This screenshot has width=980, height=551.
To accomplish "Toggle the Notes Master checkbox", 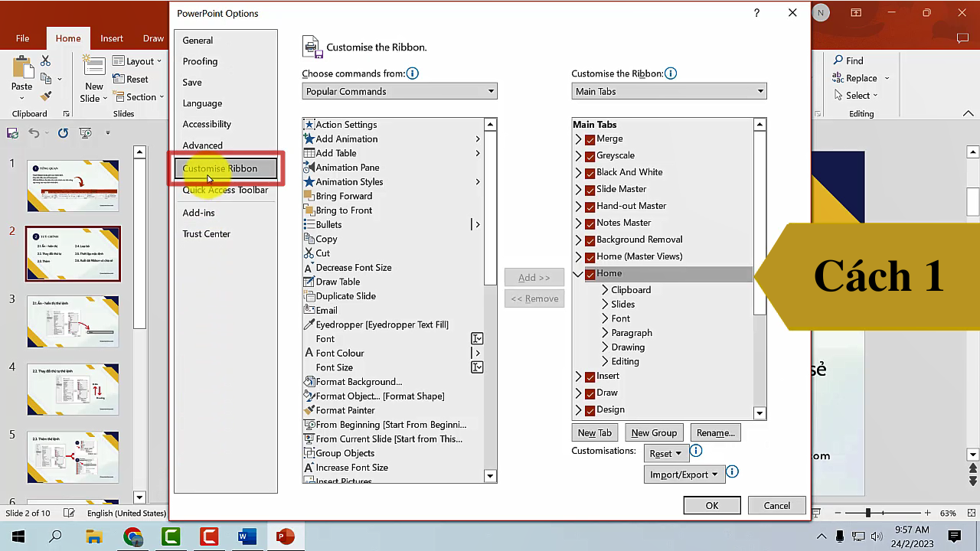I will pyautogui.click(x=590, y=223).
